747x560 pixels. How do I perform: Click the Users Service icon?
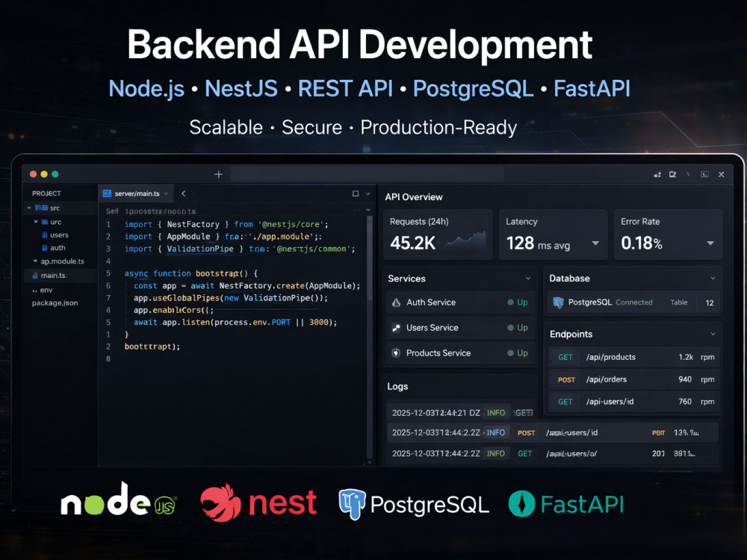pos(397,328)
